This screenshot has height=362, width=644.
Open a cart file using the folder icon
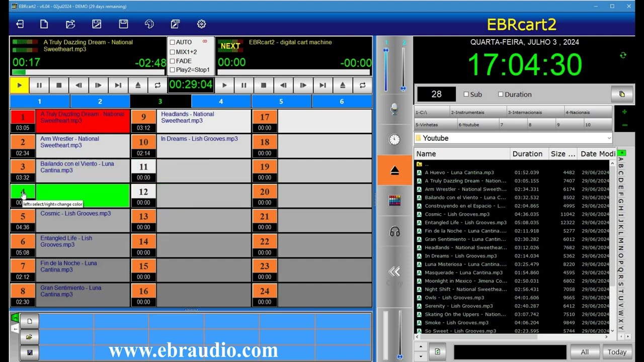pyautogui.click(x=70, y=24)
